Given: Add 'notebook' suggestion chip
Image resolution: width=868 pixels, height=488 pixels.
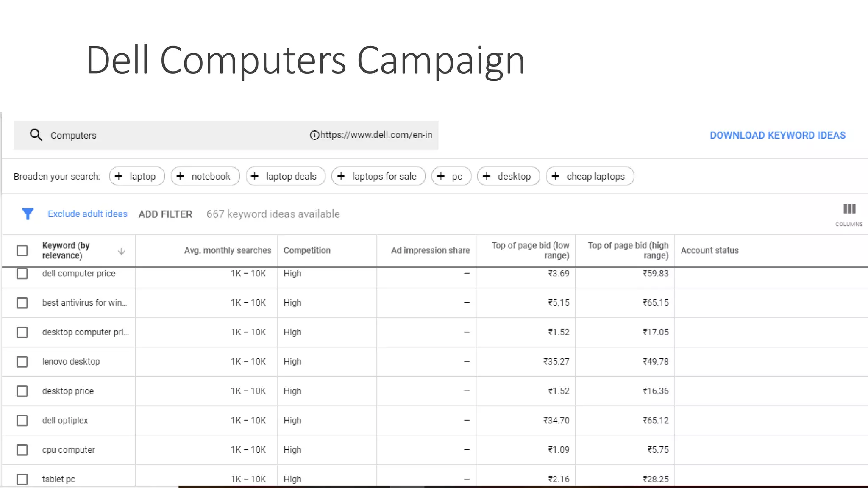Looking at the screenshot, I should (x=205, y=176).
